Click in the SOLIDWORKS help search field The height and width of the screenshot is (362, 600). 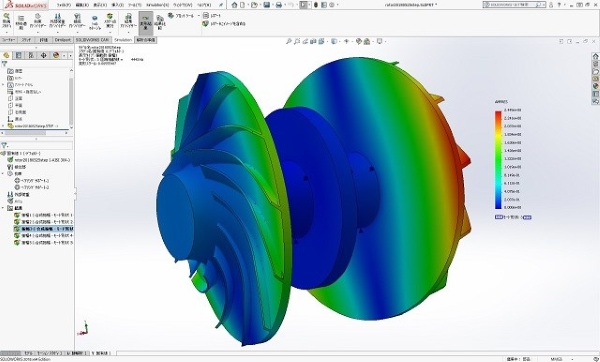[x=513, y=5]
